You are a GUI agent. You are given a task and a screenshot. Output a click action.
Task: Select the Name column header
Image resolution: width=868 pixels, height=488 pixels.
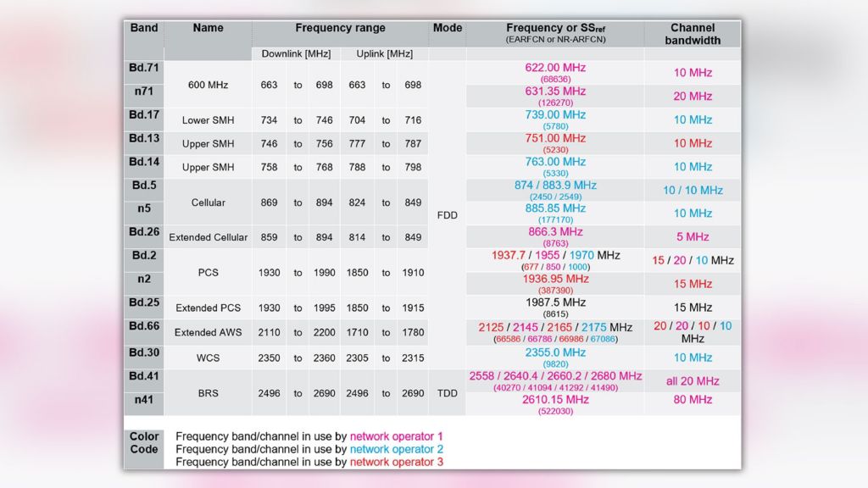click(x=208, y=28)
